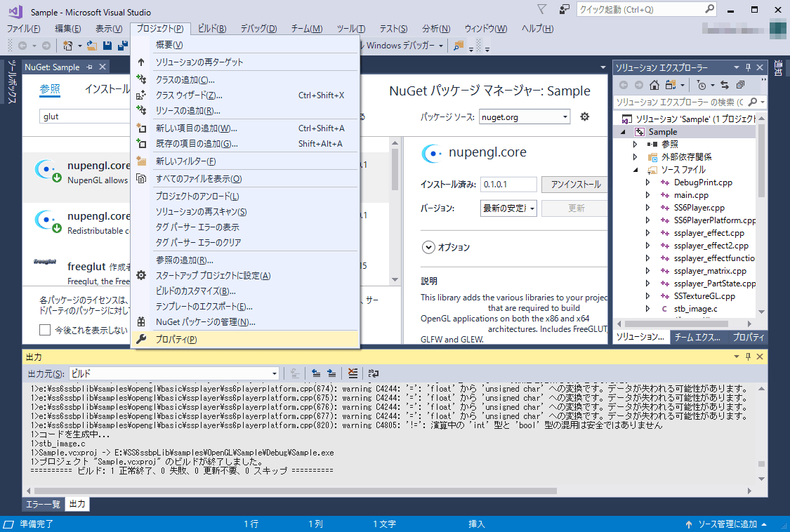Click the New Project toolbar icon
This screenshot has width=790, height=532.
point(67,46)
